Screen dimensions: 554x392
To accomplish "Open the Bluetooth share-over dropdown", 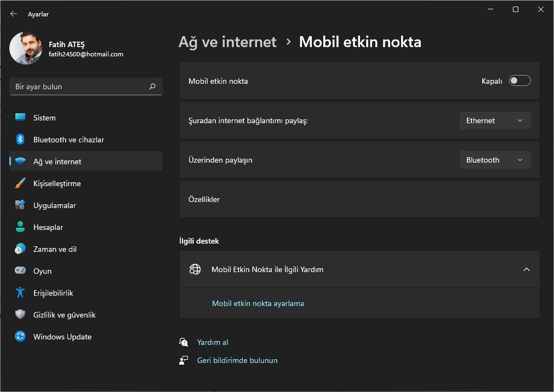I will click(495, 159).
